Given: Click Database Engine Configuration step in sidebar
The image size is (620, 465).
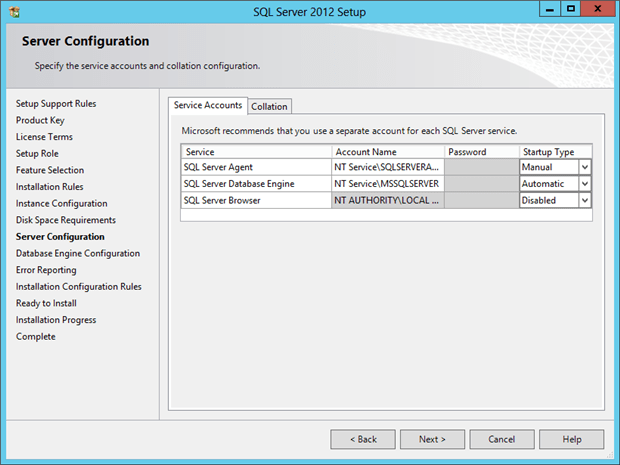Looking at the screenshot, I should pos(78,253).
